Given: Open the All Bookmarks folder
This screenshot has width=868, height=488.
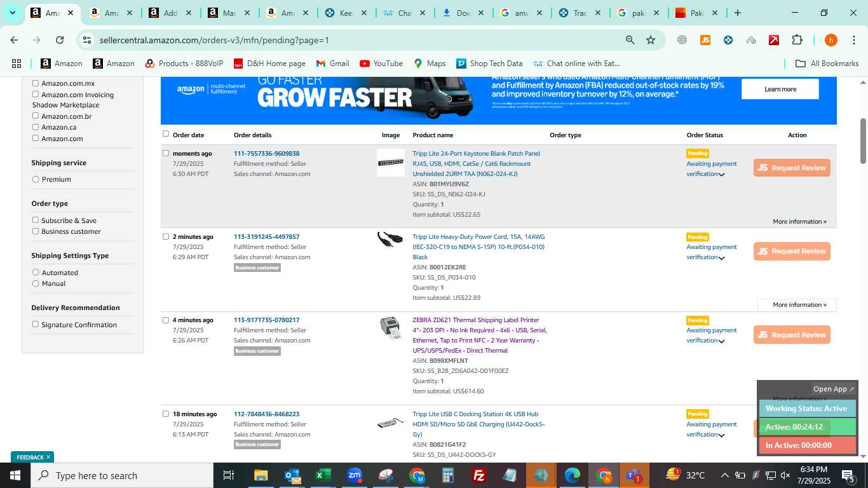Looking at the screenshot, I should point(827,64).
